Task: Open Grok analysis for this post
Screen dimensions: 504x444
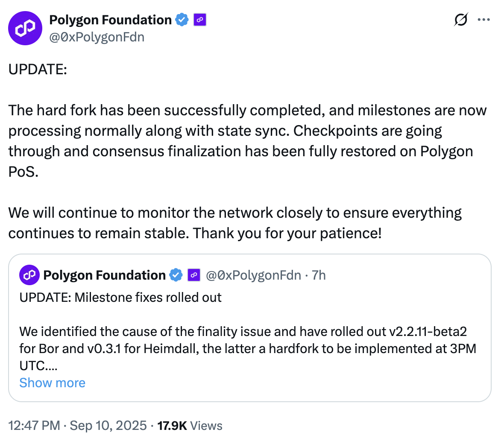Action: (461, 20)
